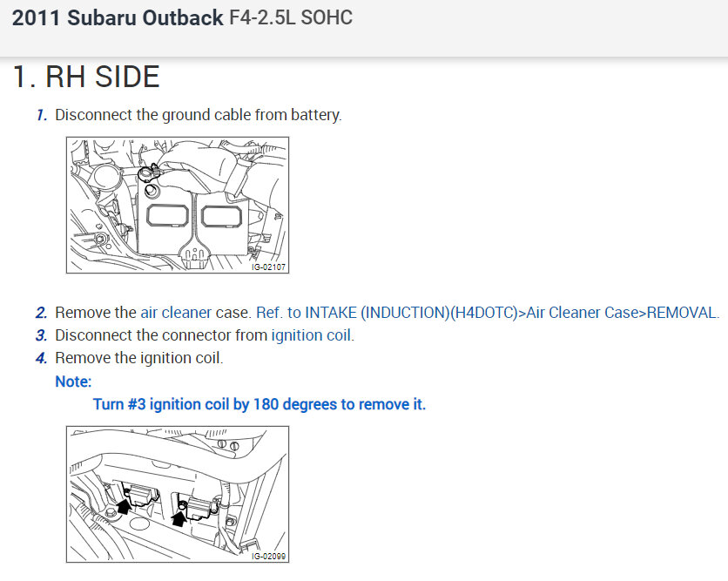The image size is (728, 581).
Task: Open the 'air cleaner' link in step 2
Action: coord(176,313)
